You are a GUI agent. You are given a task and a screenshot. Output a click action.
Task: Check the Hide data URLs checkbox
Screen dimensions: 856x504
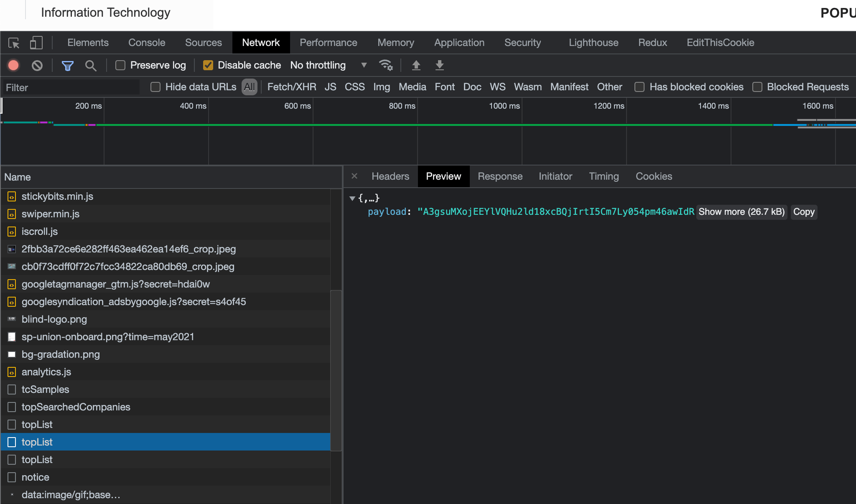tap(155, 87)
